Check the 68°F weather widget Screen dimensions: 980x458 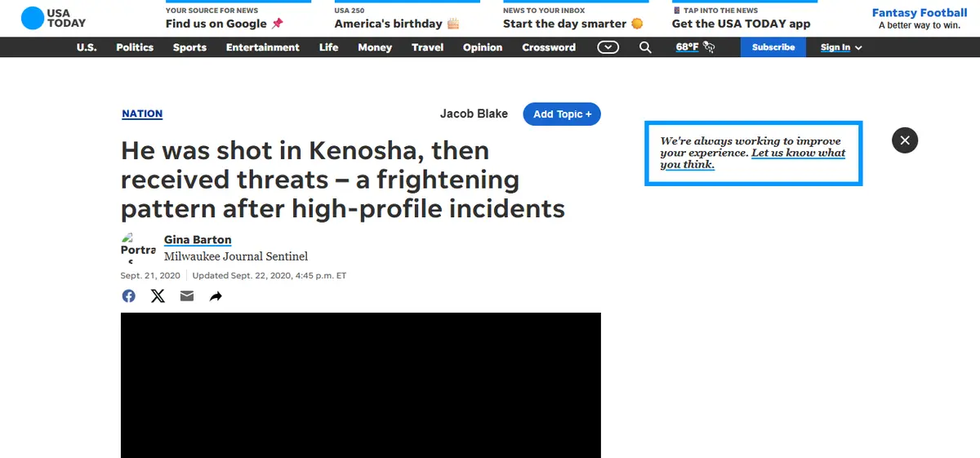[x=695, y=47]
